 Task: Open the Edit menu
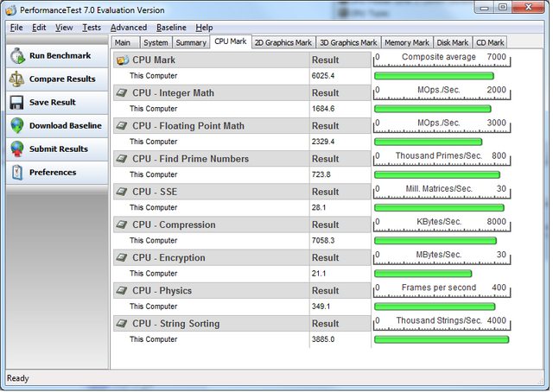[x=39, y=28]
